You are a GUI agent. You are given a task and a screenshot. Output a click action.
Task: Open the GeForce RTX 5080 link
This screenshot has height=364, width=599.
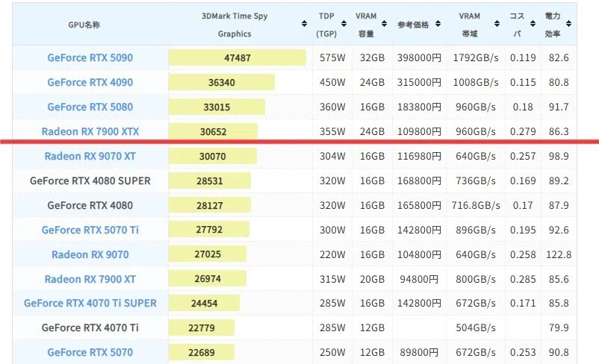click(x=90, y=107)
